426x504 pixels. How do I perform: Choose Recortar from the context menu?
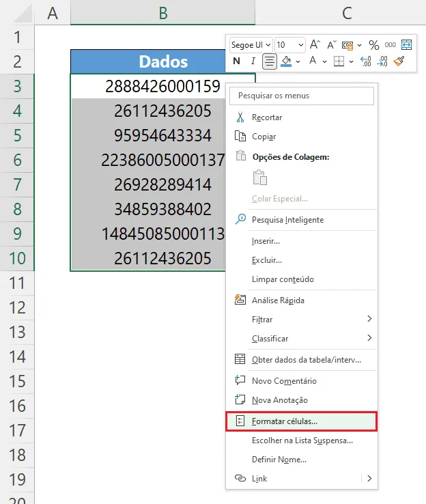(267, 117)
